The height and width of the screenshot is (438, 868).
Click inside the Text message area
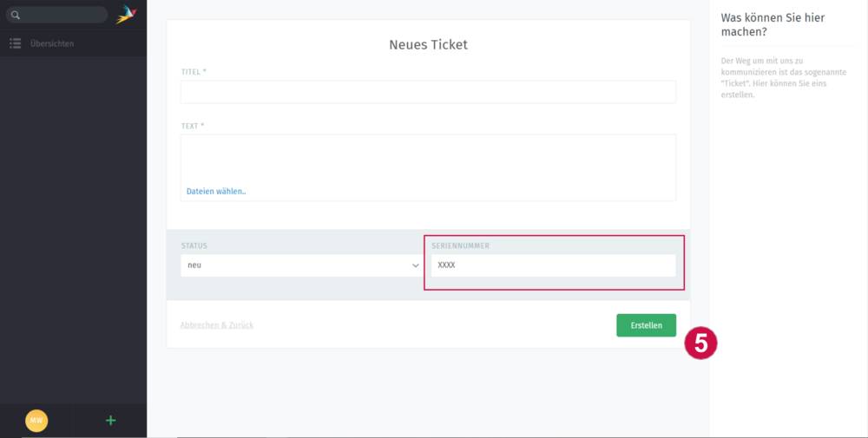pos(428,156)
